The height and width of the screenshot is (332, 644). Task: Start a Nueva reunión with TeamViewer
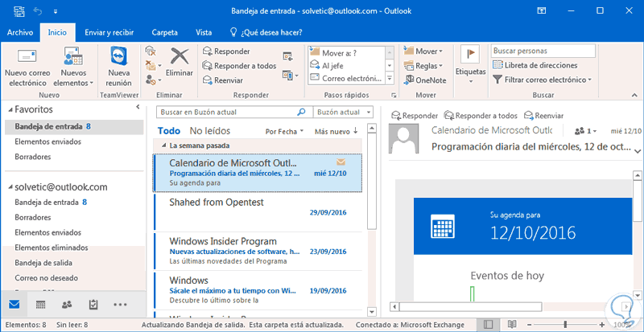click(x=119, y=67)
